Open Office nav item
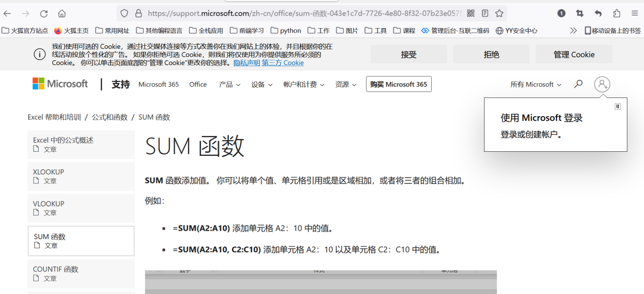644x294 pixels. coord(198,84)
